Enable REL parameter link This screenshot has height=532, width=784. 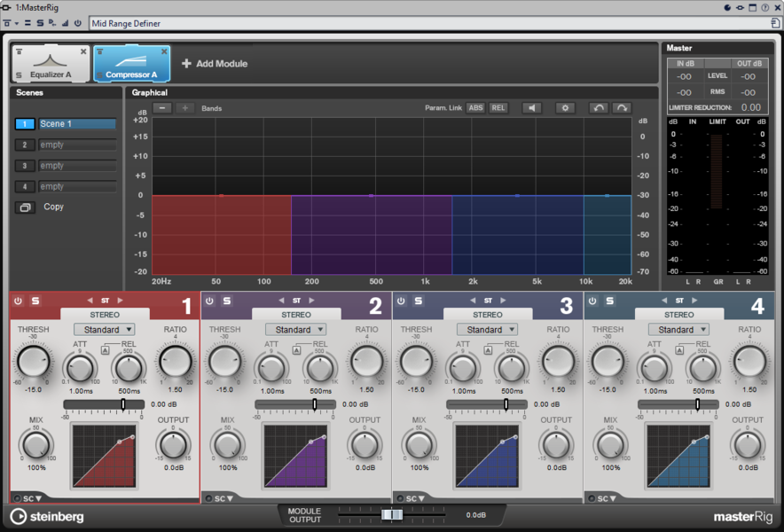coord(498,108)
